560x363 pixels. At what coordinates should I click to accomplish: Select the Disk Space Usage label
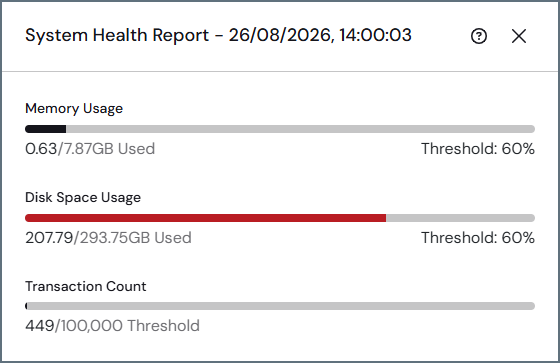83,198
